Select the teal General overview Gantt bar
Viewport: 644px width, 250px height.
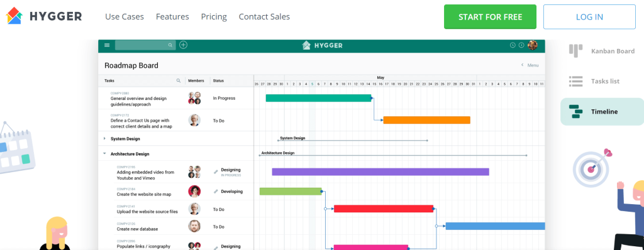click(318, 98)
